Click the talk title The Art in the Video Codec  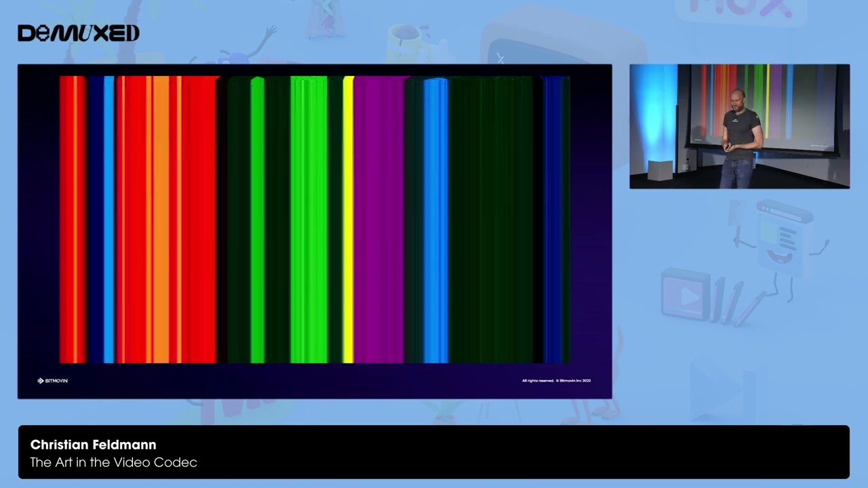pos(114,462)
